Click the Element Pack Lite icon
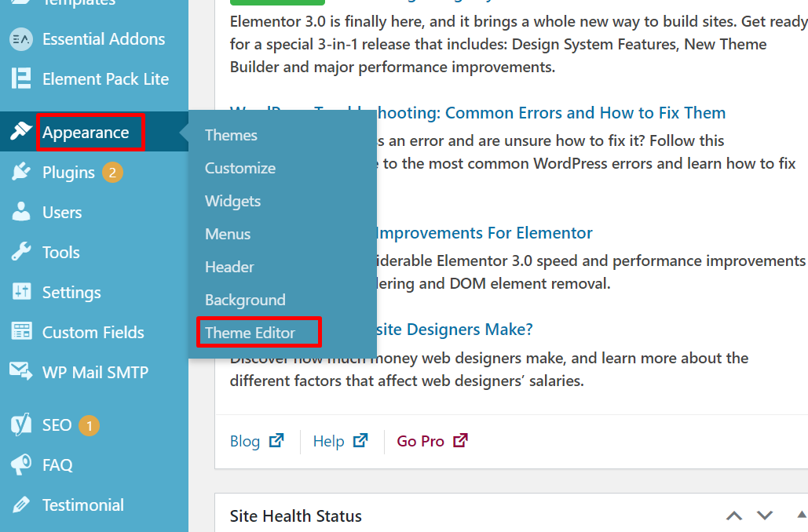 coord(21,78)
